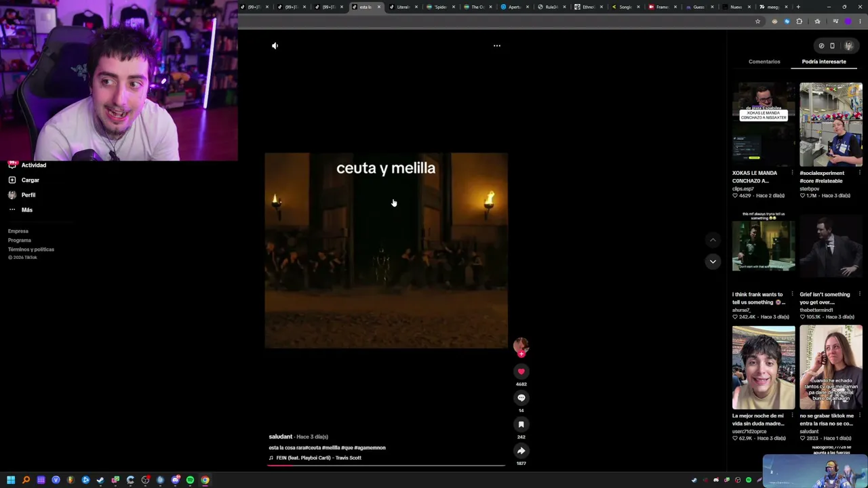The image size is (868, 488).
Task: Switch to the Comentarios tab
Action: [x=764, y=62]
